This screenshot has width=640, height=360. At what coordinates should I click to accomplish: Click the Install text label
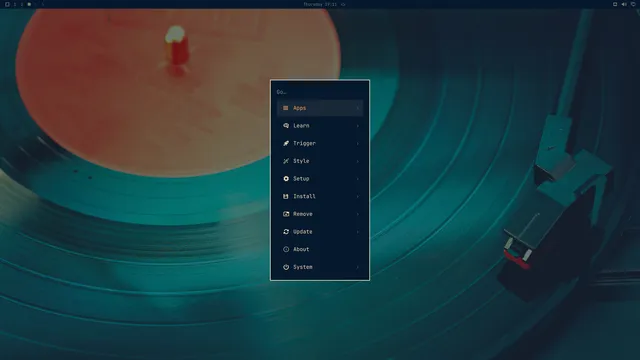[304, 196]
